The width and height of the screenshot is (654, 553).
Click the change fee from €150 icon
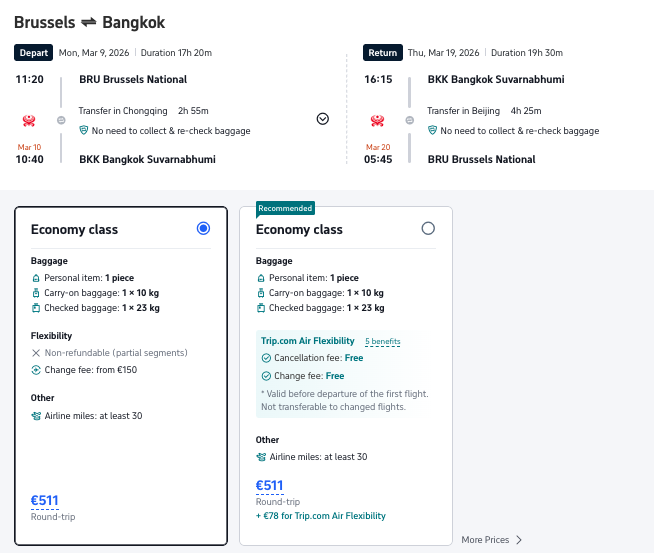pos(36,370)
